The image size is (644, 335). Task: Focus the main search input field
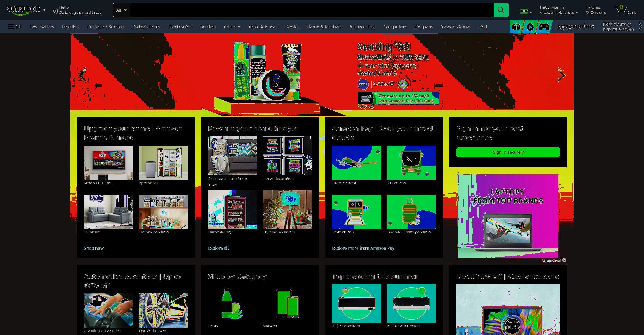[x=312, y=10]
